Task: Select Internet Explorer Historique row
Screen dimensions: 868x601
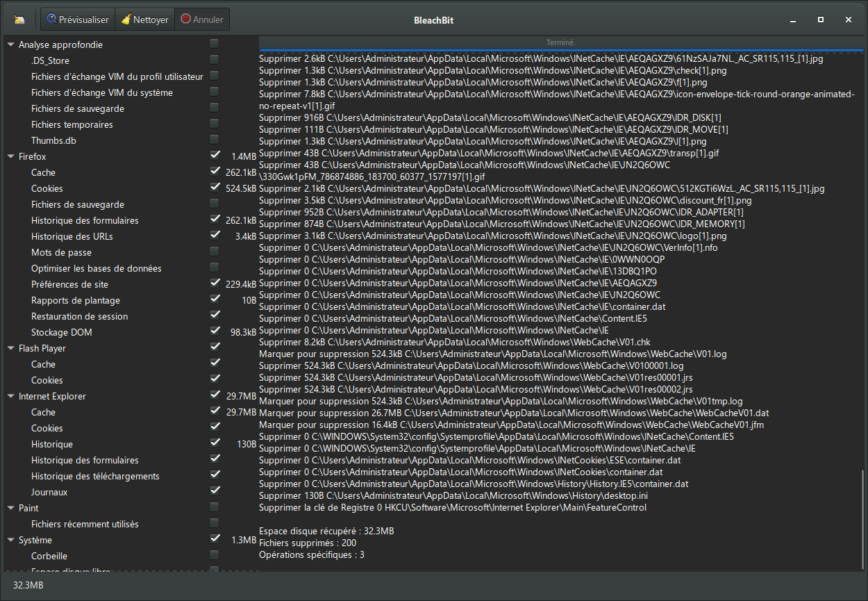Action: (x=130, y=444)
